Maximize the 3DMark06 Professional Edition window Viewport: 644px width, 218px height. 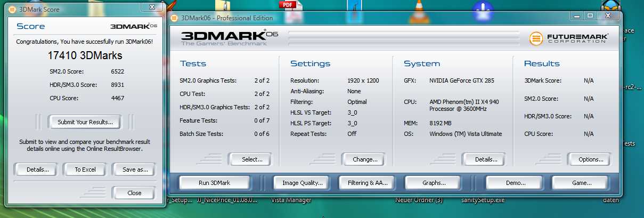pos(590,16)
